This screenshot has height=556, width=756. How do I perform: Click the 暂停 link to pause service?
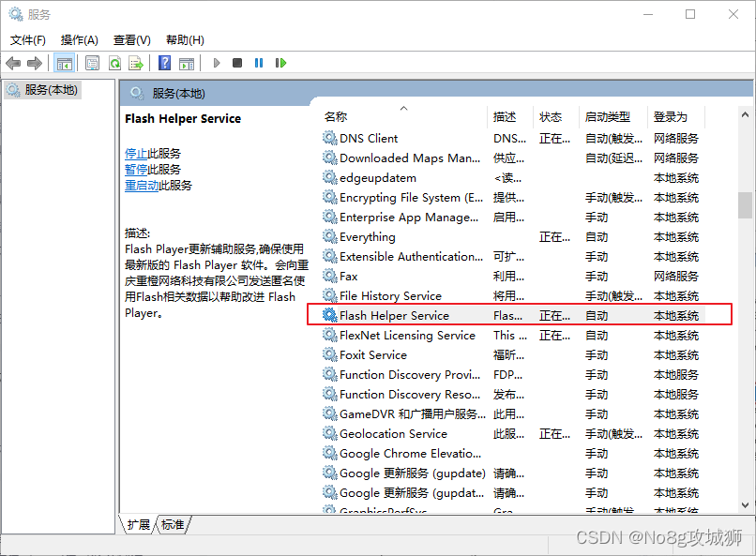tap(136, 170)
